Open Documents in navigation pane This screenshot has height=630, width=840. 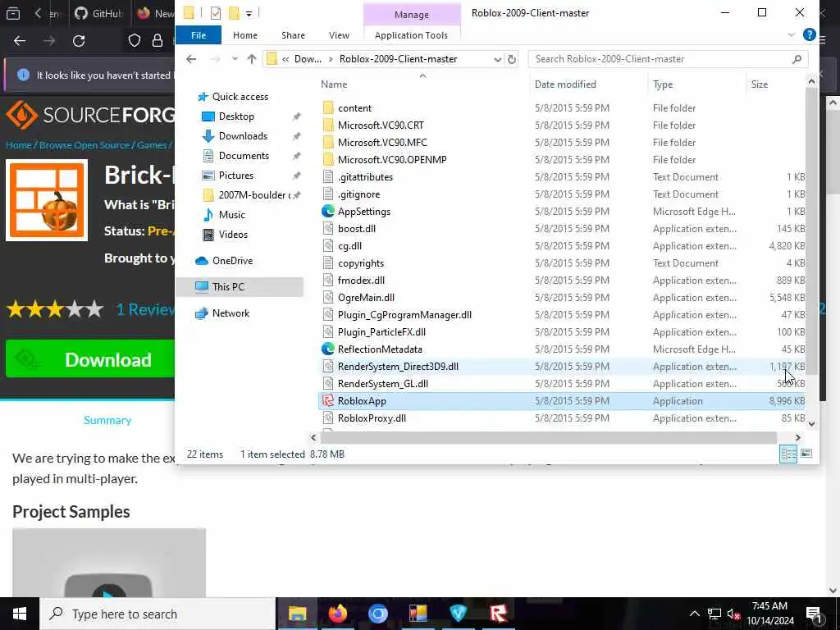pos(244,155)
